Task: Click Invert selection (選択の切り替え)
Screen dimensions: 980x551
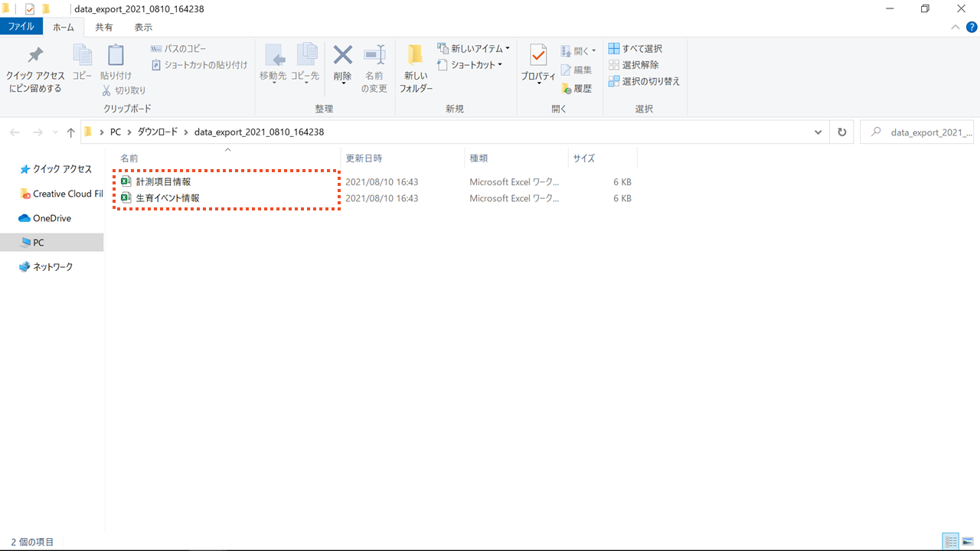Action: 645,81
